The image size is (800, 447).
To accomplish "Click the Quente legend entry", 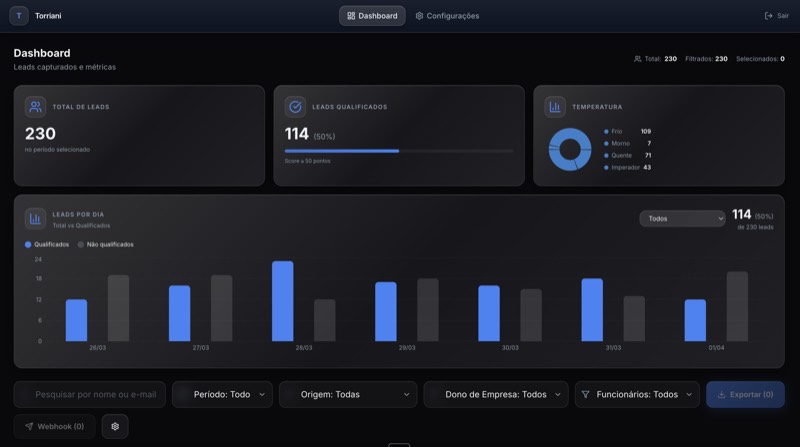I will 628,155.
